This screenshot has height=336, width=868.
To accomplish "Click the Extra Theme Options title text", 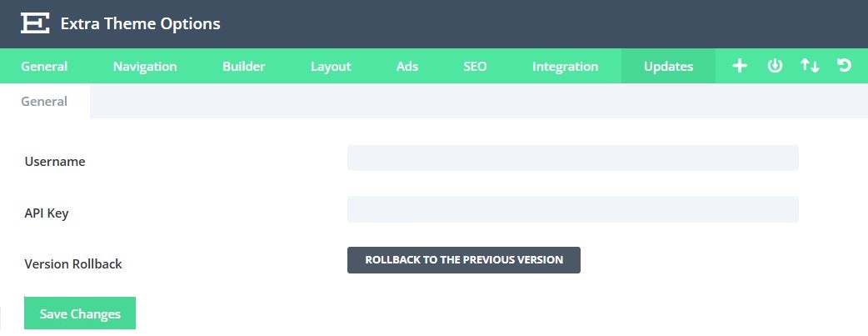I will tap(141, 24).
